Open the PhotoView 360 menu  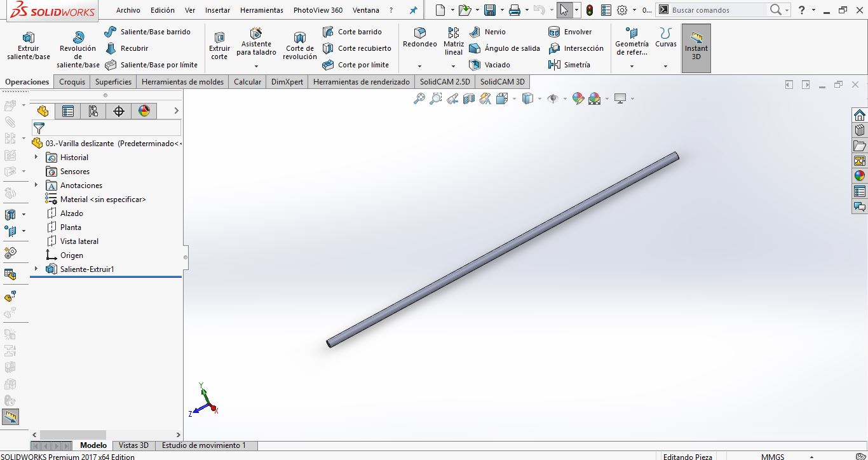318,10
